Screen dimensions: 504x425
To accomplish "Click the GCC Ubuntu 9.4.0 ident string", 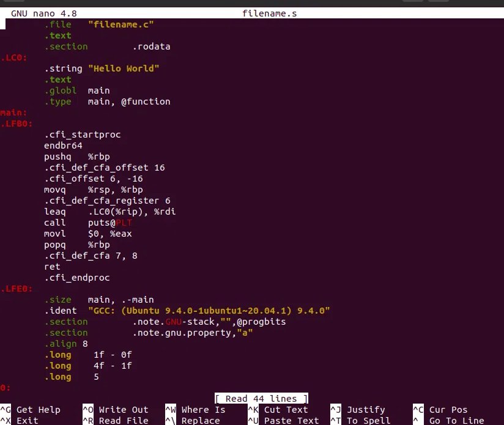I will pos(209,311).
